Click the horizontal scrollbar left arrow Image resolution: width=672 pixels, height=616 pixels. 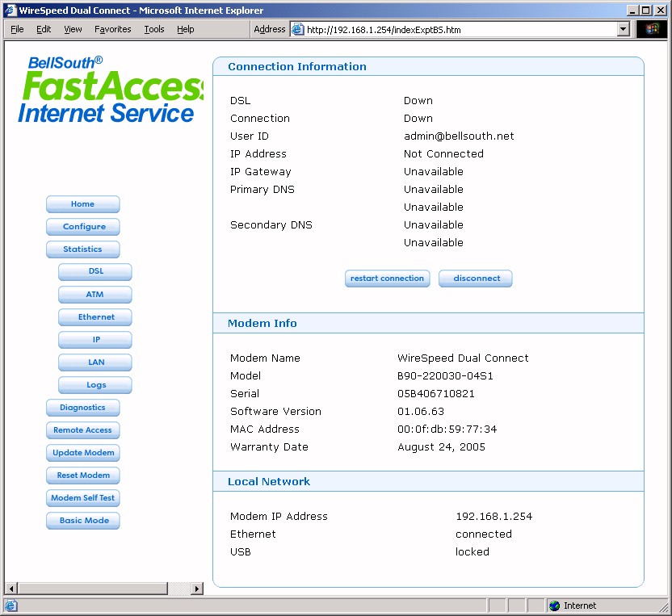coord(11,589)
